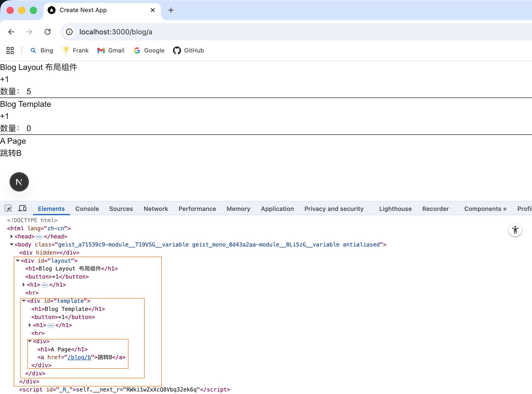This screenshot has height=394, width=532.
Task: Open a new tab with plus button
Action: coord(171,10)
